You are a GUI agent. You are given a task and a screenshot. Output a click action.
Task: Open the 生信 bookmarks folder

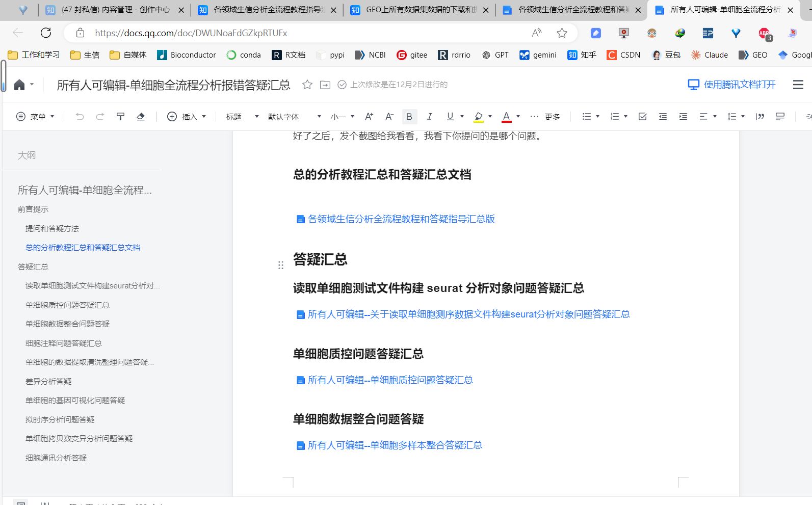coord(85,55)
